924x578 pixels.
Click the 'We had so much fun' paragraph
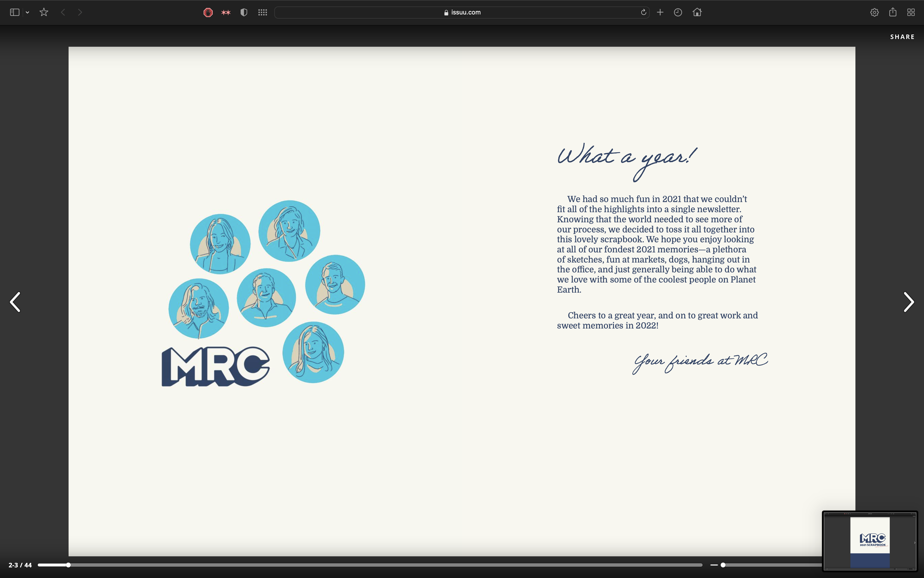click(x=656, y=244)
